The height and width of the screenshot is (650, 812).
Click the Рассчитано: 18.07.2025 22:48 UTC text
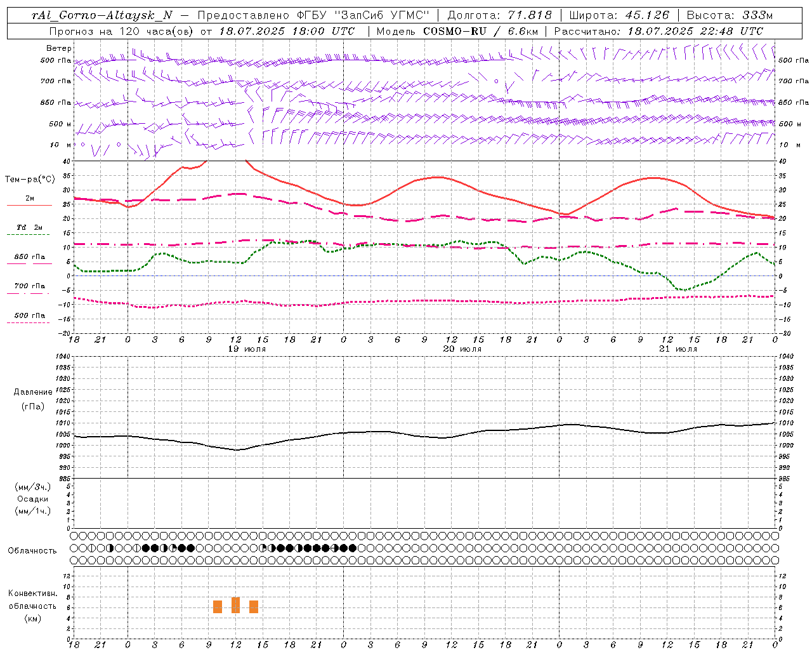(658, 31)
